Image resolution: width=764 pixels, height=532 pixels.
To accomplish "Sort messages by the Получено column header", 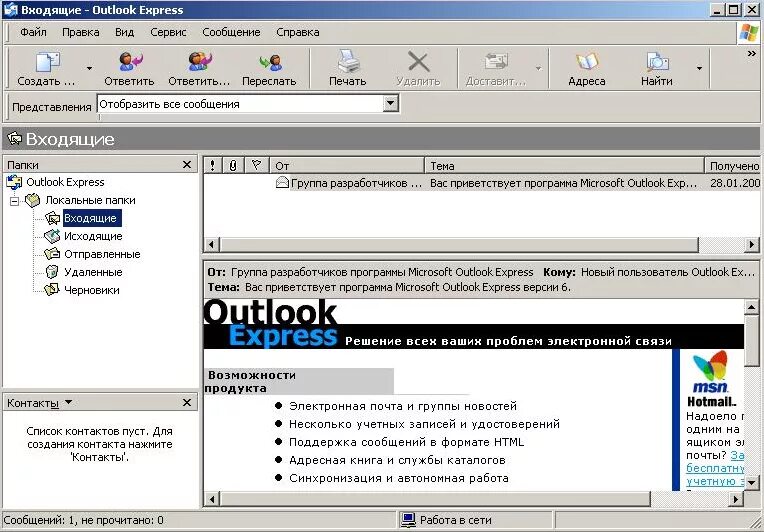I will (732, 166).
